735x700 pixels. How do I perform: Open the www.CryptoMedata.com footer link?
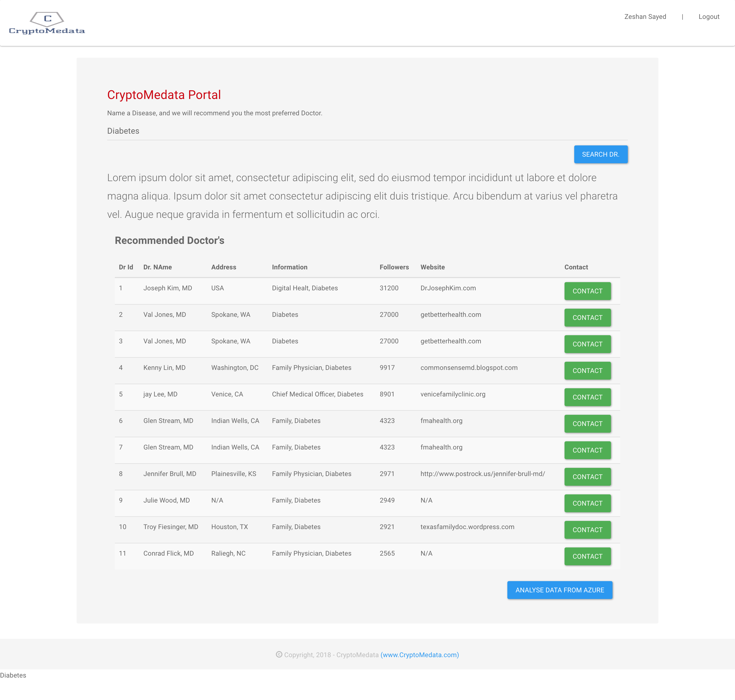[x=420, y=655]
